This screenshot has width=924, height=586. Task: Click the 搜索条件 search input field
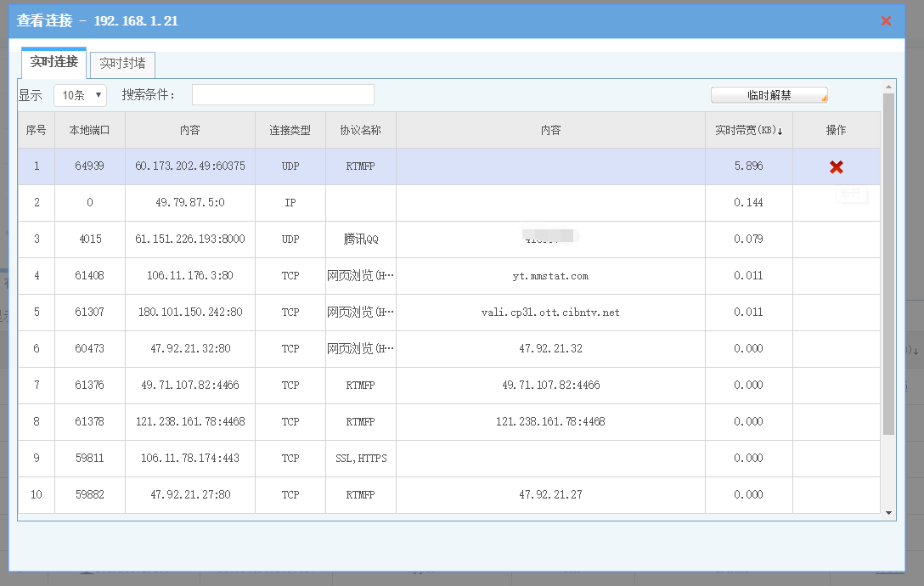point(283,95)
